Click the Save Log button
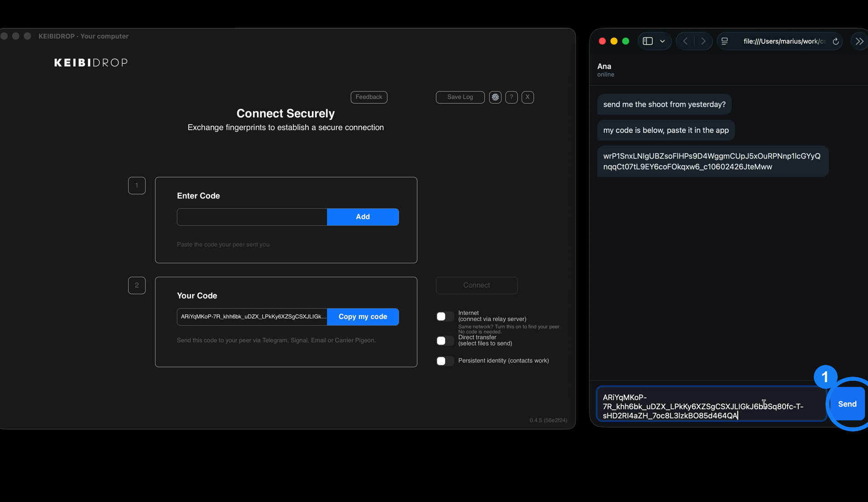Image resolution: width=868 pixels, height=502 pixels. (x=460, y=97)
